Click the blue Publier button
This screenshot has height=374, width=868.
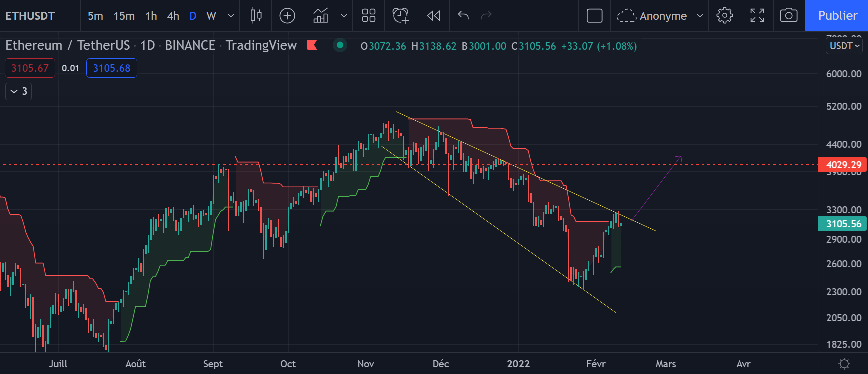[837, 16]
